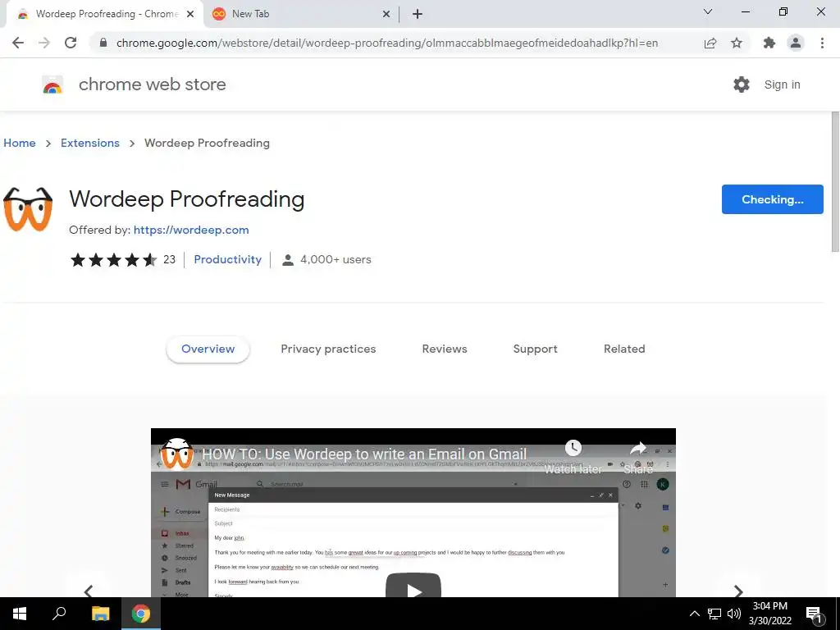Click the 23 ratings count
The image size is (840, 630).
pos(169,259)
